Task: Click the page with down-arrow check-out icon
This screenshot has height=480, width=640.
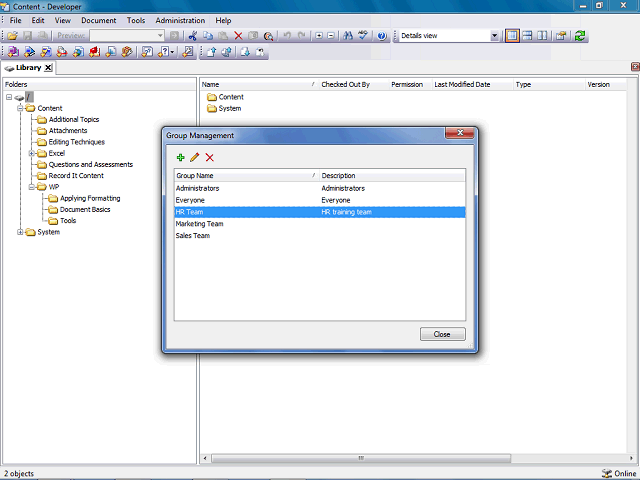Action: click(245, 52)
